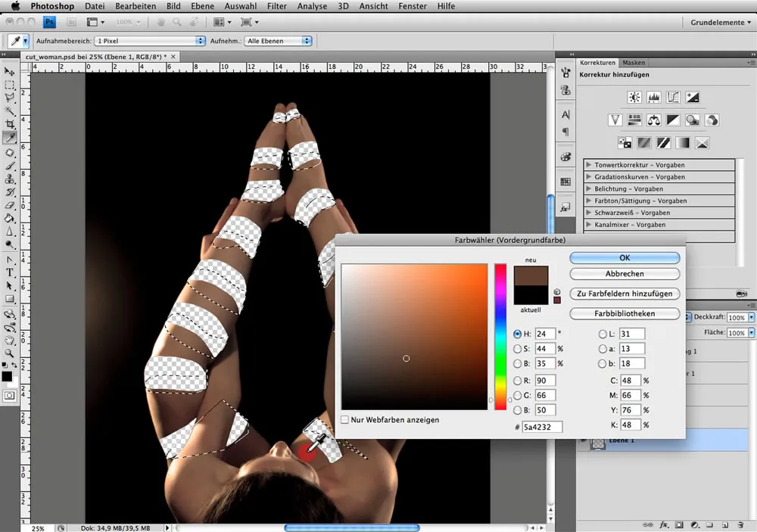Expand Tonwertkorrektur – Vorgaben presets

(589, 165)
